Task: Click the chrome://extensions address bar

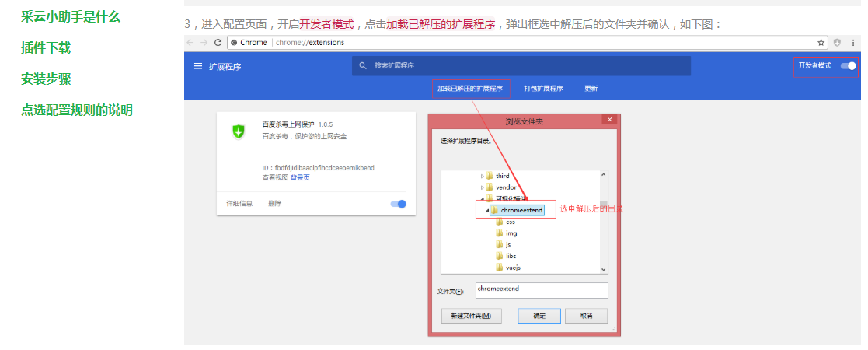Action: coord(526,43)
